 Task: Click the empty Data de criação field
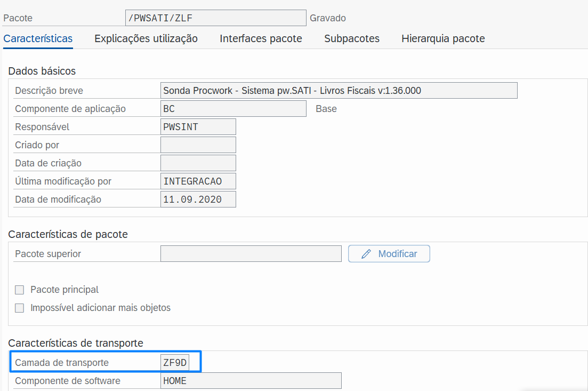[198, 163]
